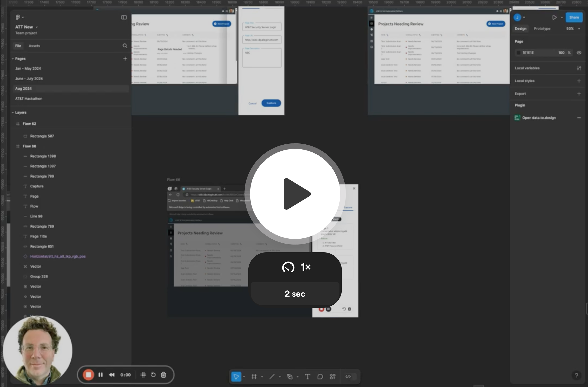Switch to the Prototype tab
The width and height of the screenshot is (588, 387).
542,29
